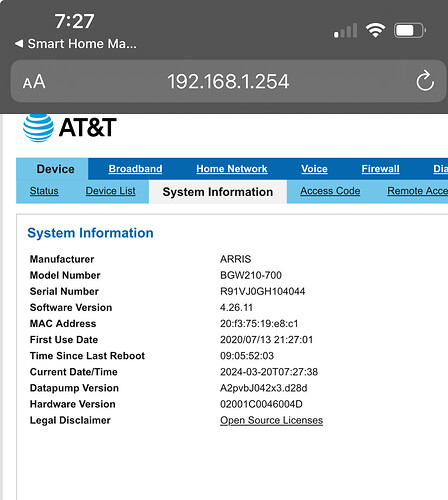Open the AA reader text options

(34, 82)
